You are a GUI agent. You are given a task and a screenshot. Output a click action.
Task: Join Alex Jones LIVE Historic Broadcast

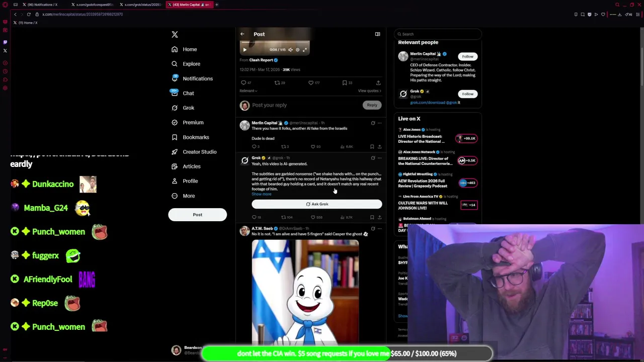coord(437,137)
